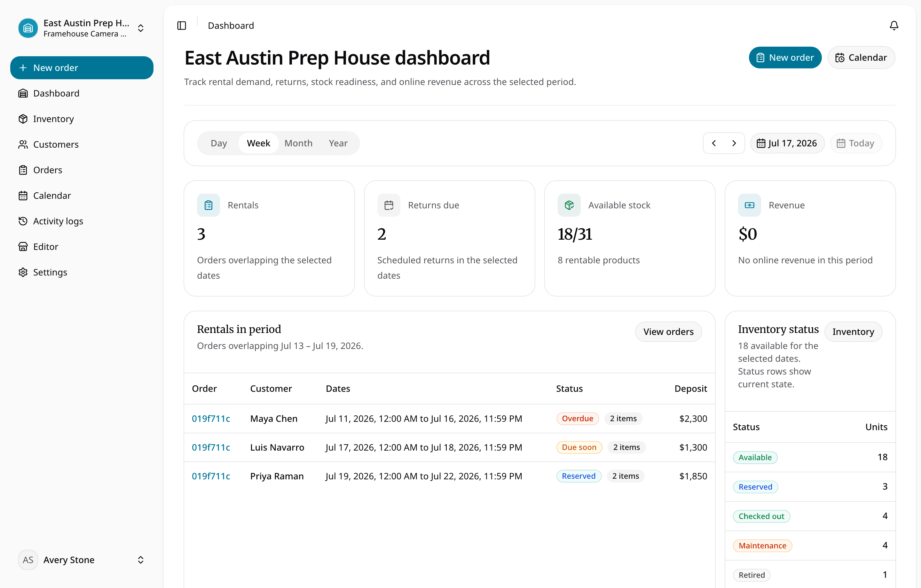Image resolution: width=921 pixels, height=588 pixels.
Task: Open Priya Raman's order 019f711c link
Action: 211,476
